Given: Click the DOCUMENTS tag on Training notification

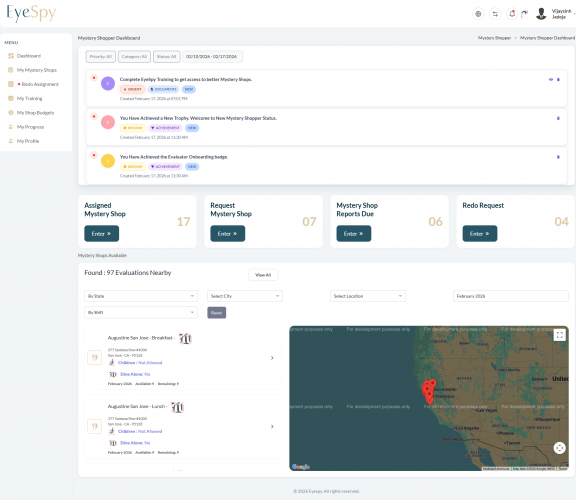Looking at the screenshot, I should [x=163, y=89].
